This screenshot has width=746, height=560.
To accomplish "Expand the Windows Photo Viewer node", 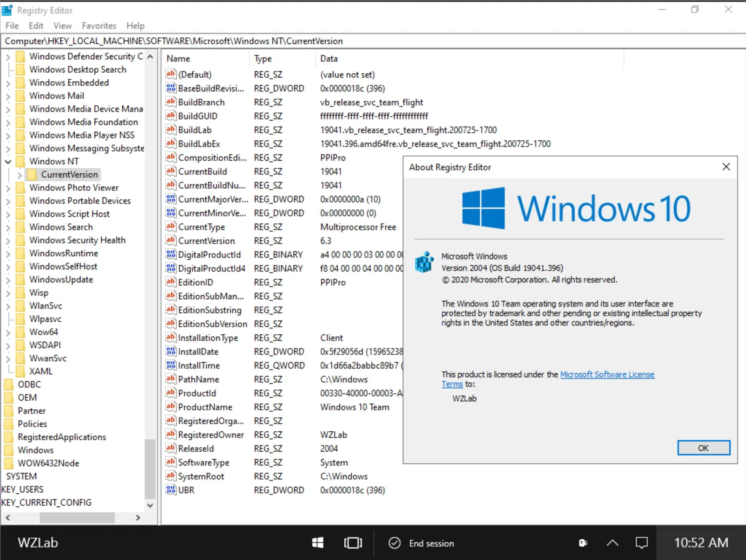I will (x=8, y=188).
